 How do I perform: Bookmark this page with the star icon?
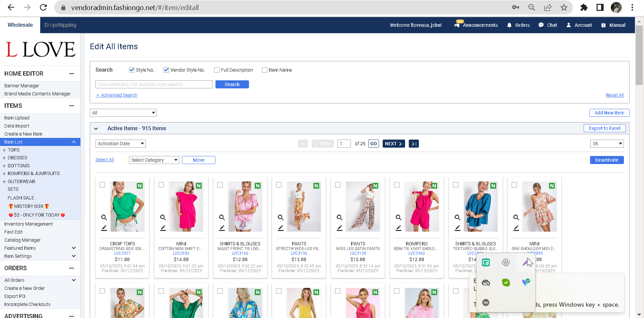click(564, 7)
